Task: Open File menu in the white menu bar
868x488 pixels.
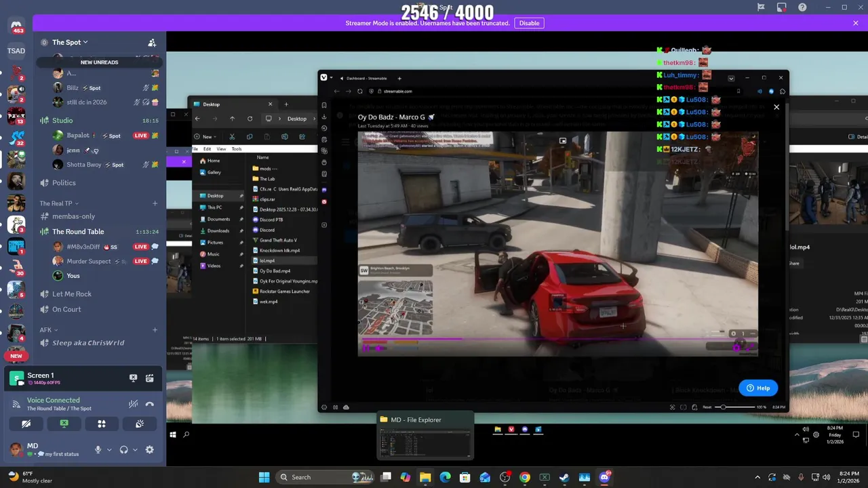Action: pos(195,149)
